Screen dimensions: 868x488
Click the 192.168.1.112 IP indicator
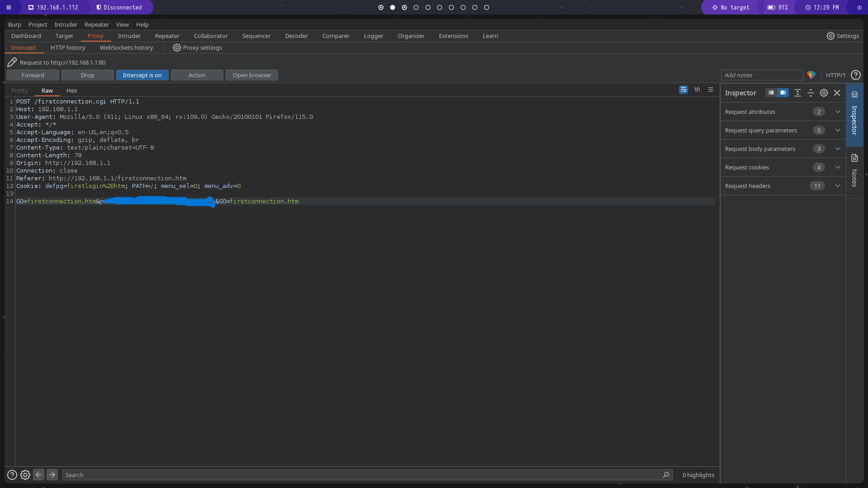(53, 7)
